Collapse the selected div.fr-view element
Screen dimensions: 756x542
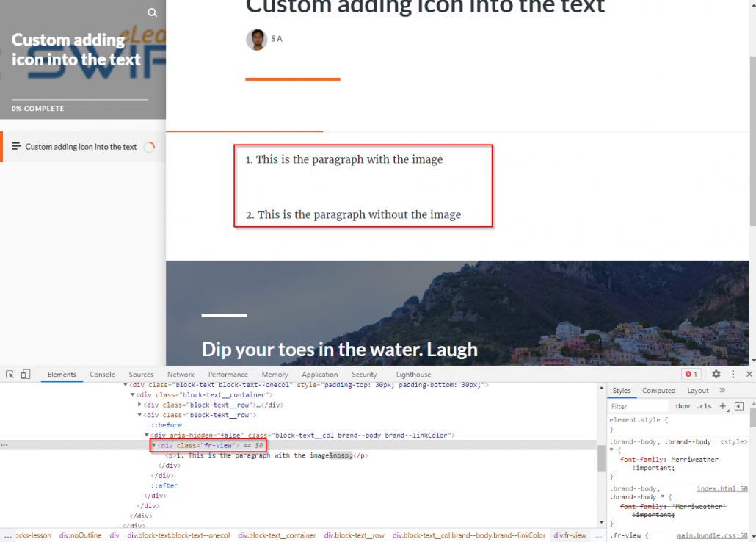[154, 445]
